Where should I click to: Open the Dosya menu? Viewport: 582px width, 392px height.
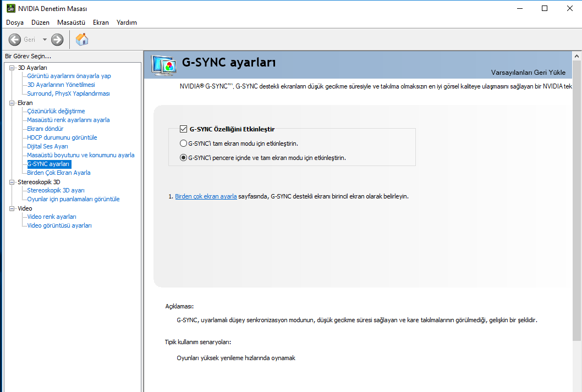[x=15, y=23]
